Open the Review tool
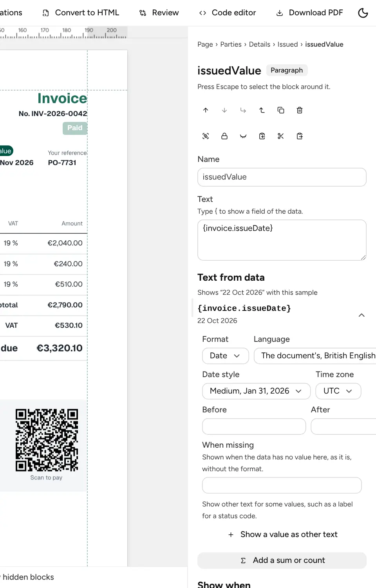 point(159,13)
